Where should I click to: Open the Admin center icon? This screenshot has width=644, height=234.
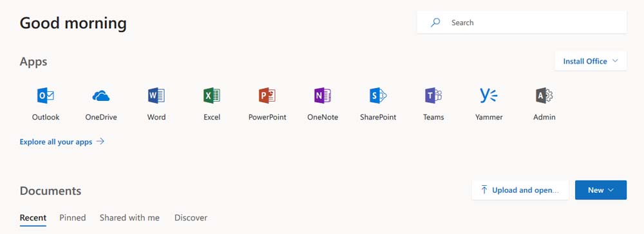click(x=544, y=96)
